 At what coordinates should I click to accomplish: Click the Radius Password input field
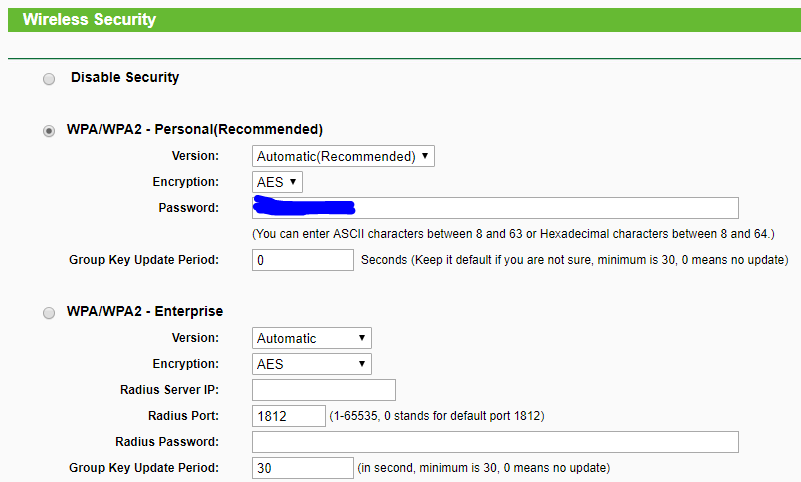coord(496,442)
